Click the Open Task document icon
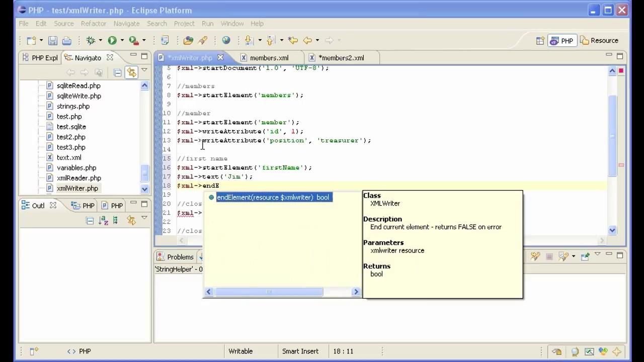This screenshot has height=362, width=644. point(165,41)
